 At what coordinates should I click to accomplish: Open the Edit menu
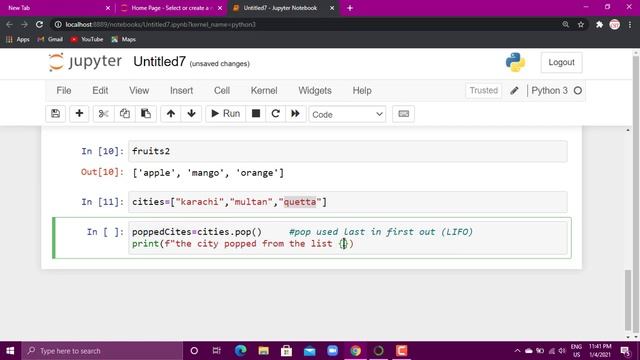100,91
